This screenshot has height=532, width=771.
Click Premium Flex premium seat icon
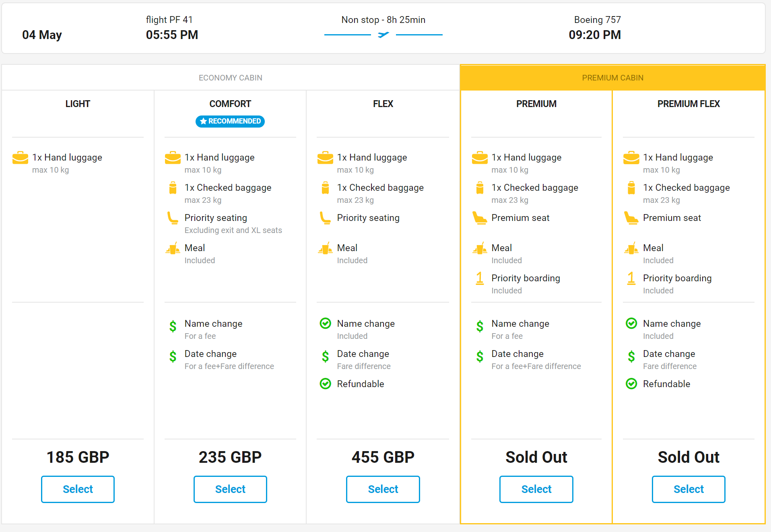(x=631, y=218)
